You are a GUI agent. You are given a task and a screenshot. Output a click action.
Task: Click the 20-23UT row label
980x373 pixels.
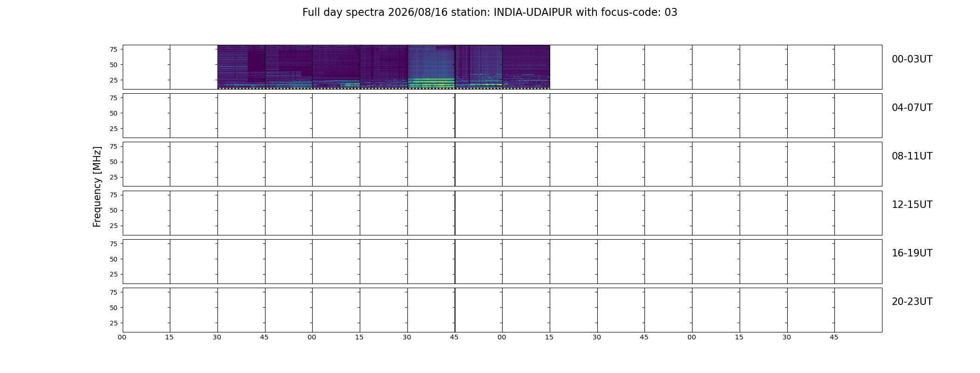point(912,302)
